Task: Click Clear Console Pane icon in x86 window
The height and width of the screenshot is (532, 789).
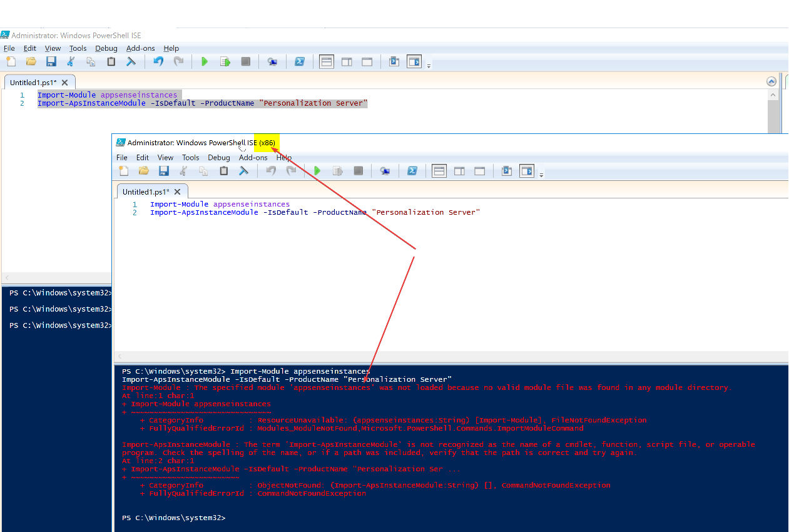Action: [243, 171]
